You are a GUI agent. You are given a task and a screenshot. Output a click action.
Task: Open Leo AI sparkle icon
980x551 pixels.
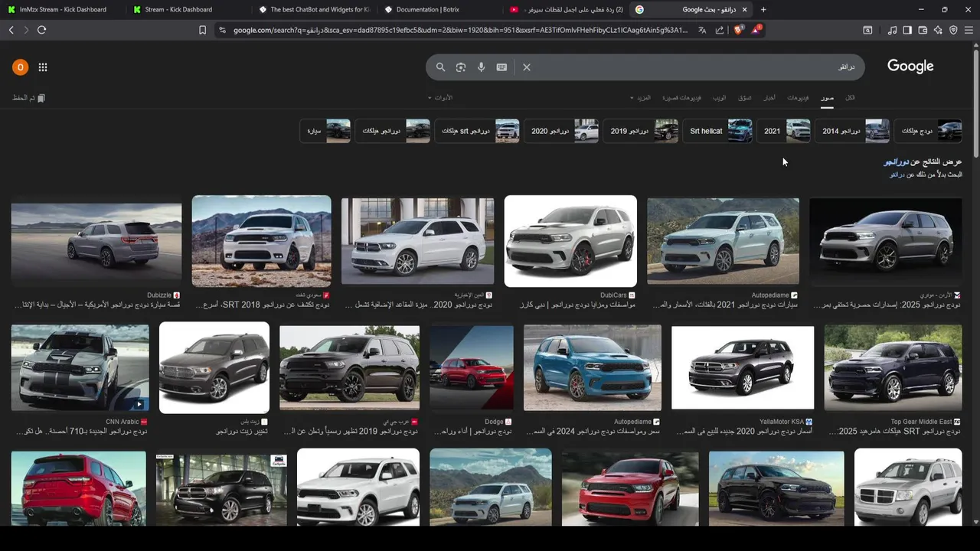938,30
